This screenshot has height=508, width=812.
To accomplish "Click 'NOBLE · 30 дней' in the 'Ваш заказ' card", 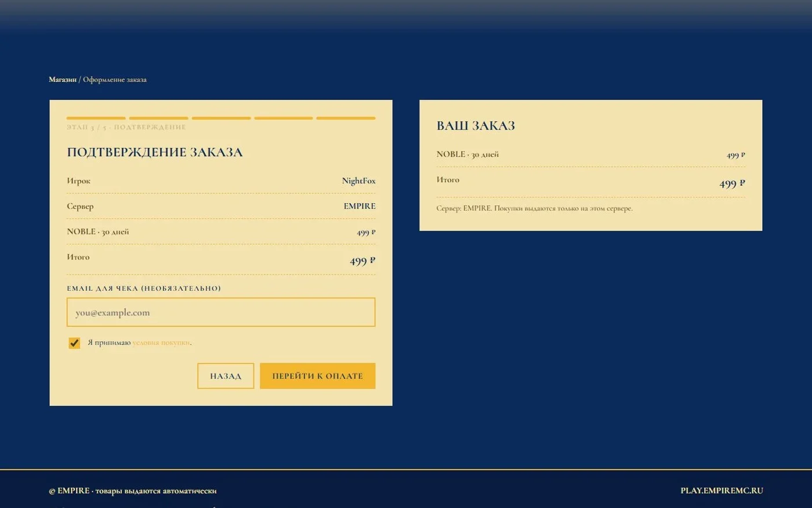I will tap(467, 154).
